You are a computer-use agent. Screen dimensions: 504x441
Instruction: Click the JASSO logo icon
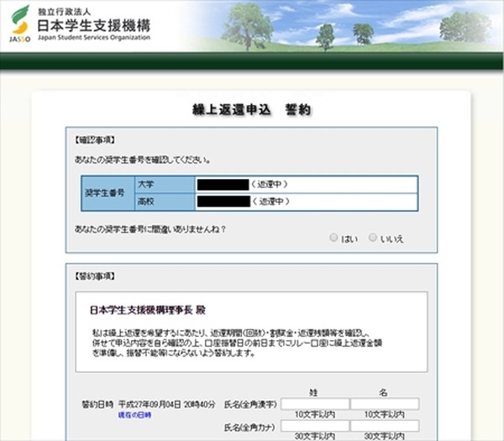tap(20, 24)
